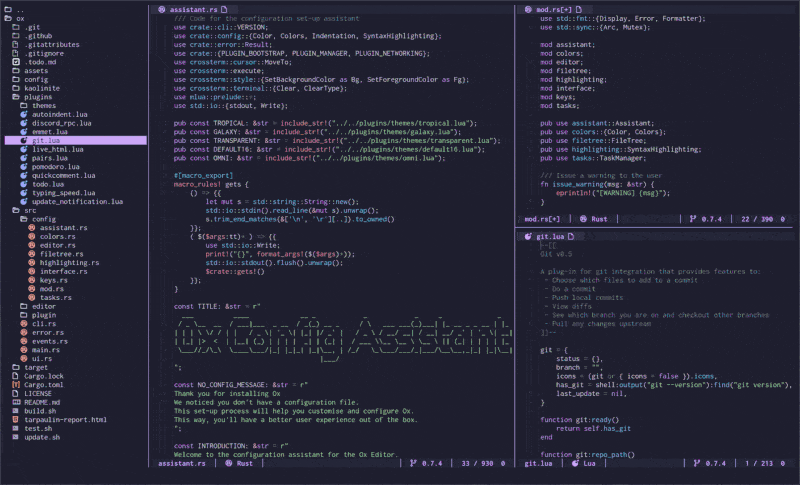Click the HTML icon beside tarpaulin-report.html

pyautogui.click(x=15, y=420)
